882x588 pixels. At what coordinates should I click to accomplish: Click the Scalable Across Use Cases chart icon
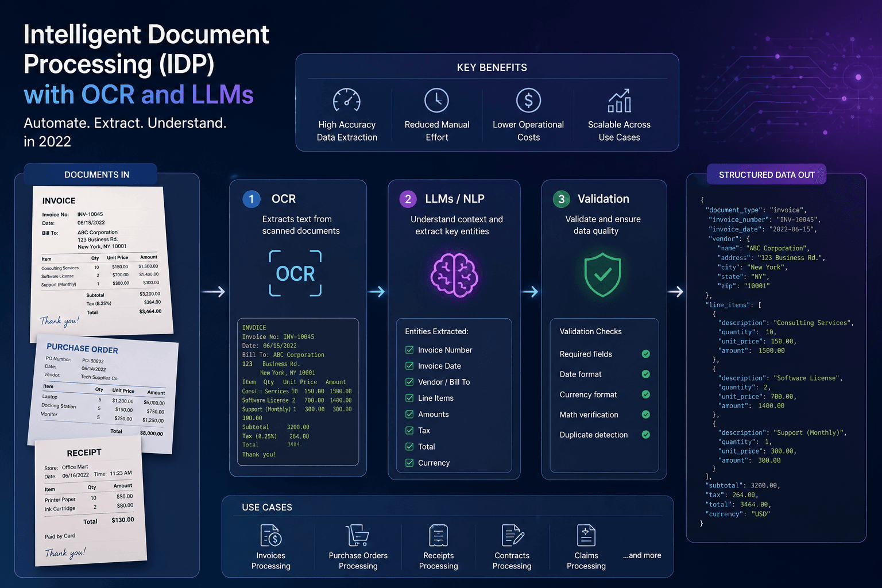click(620, 100)
